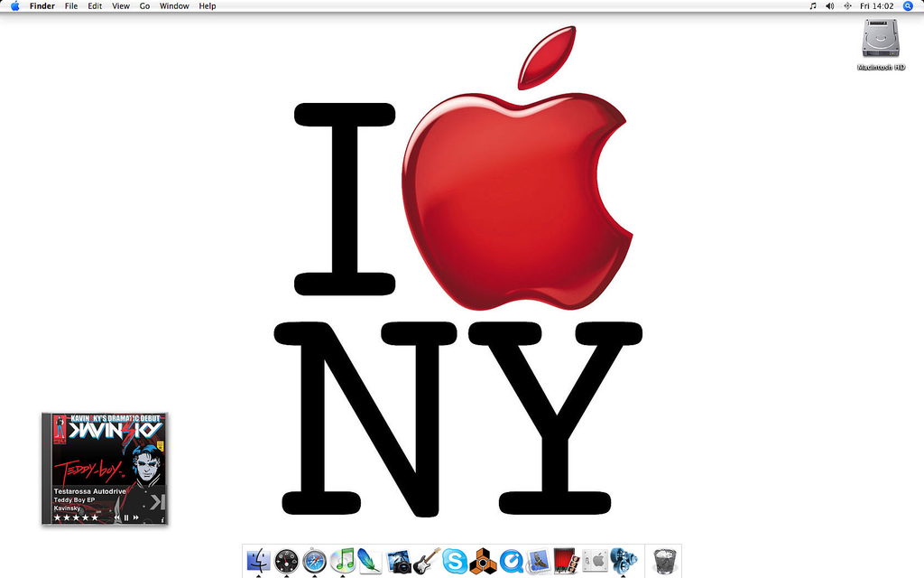Launch iPhoto from the Dock
Screen dimensions: 924x578
399,561
